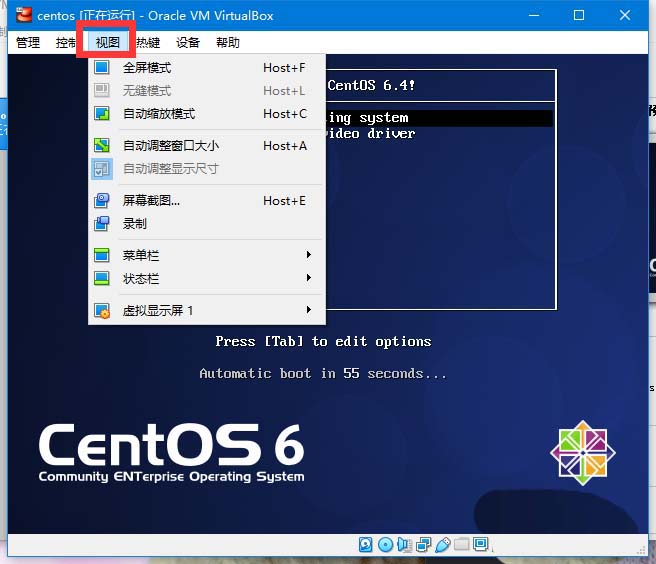This screenshot has height=564, width=656.
Task: Close the centos VirtualBox window
Action: coord(625,15)
